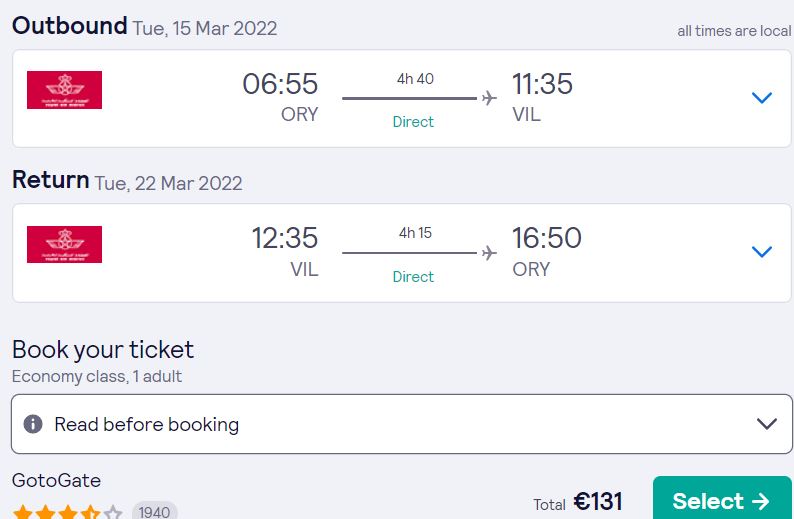Click the airplane icon on the outbound flight line

[489, 98]
